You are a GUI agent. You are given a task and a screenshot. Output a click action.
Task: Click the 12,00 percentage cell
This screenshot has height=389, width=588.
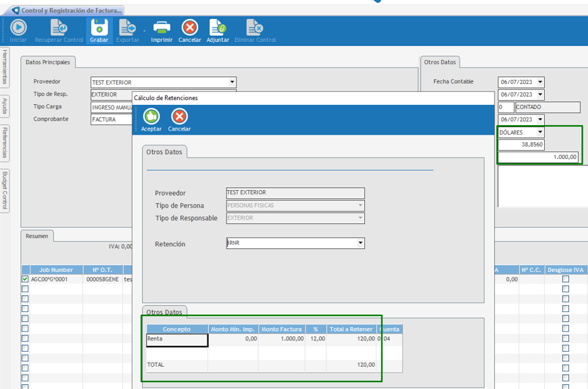click(316, 339)
